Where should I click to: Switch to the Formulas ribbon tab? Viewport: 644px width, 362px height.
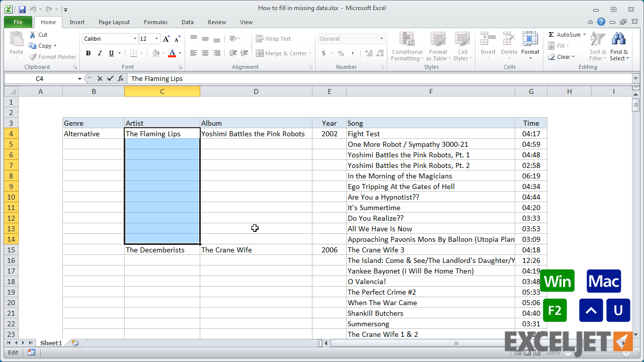155,22
